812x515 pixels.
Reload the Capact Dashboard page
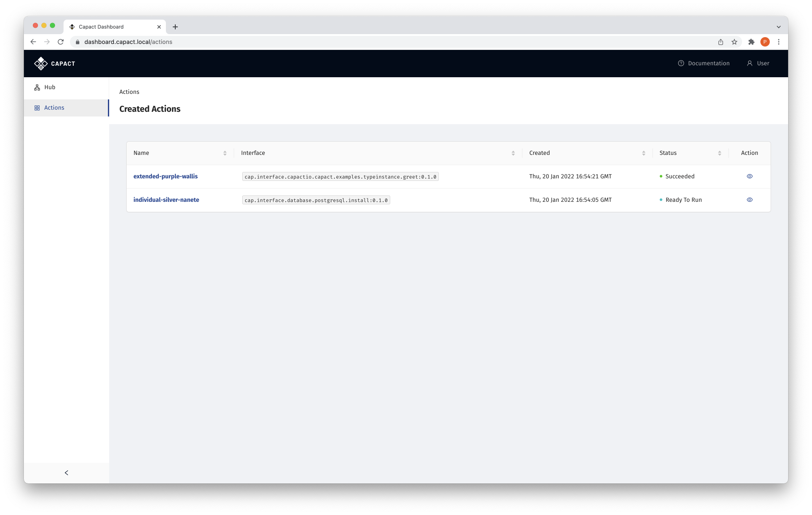pyautogui.click(x=61, y=42)
